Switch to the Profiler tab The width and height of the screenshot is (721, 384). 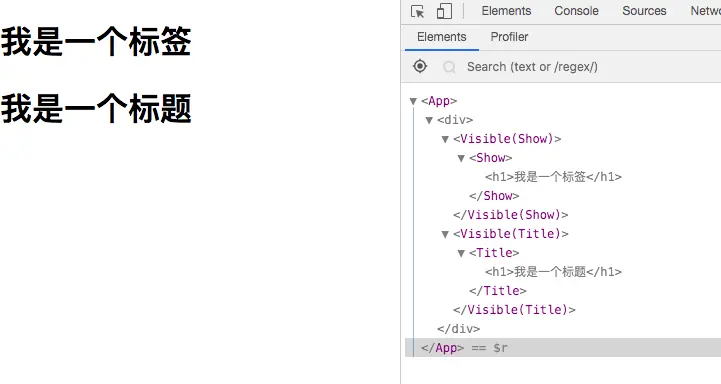(509, 37)
